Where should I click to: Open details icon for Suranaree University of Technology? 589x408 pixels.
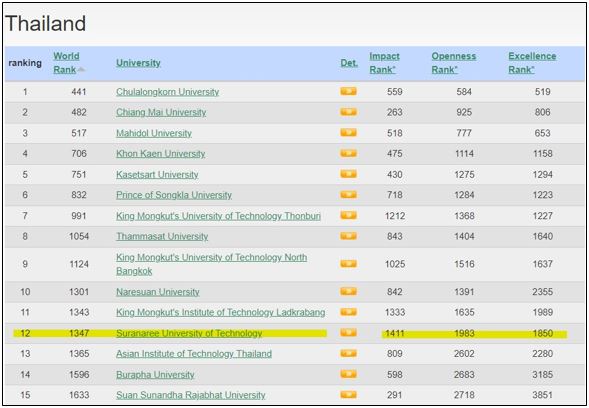tap(348, 332)
